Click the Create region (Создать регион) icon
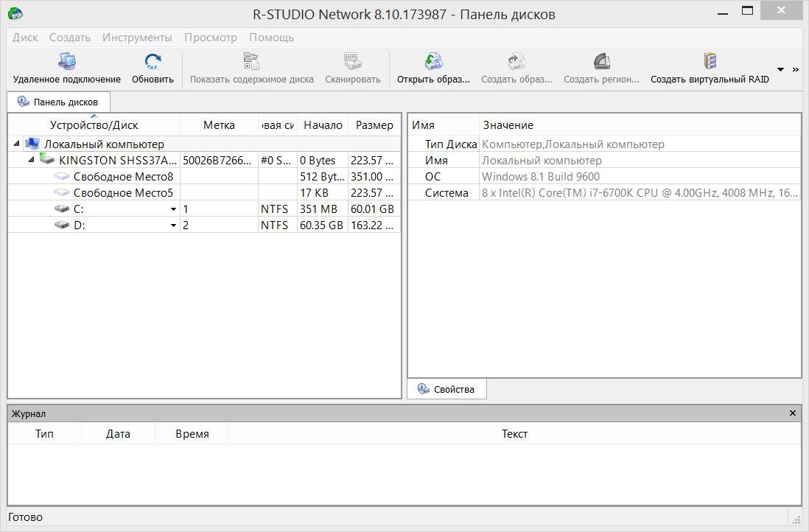 [601, 61]
